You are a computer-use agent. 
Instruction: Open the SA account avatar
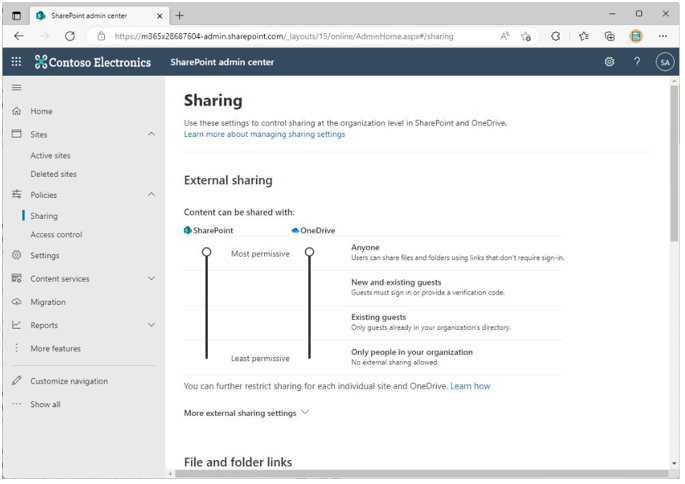tap(664, 62)
